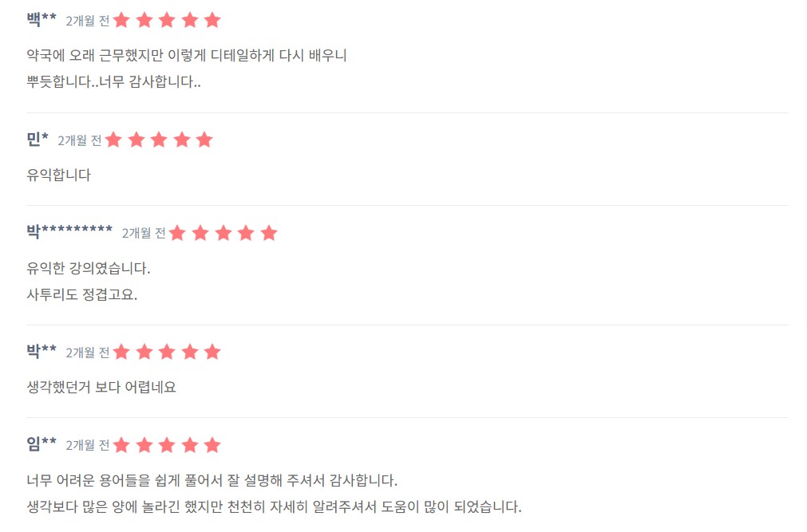Click the fourth star in 박** review

tap(190, 352)
